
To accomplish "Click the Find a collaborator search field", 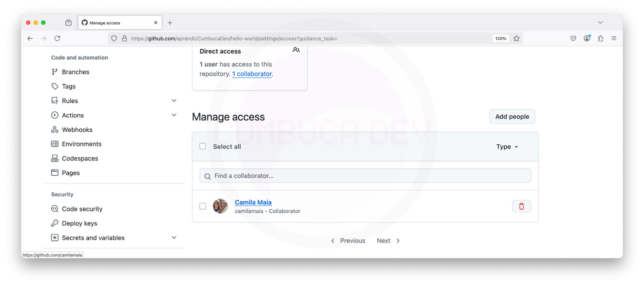I will coord(365,176).
